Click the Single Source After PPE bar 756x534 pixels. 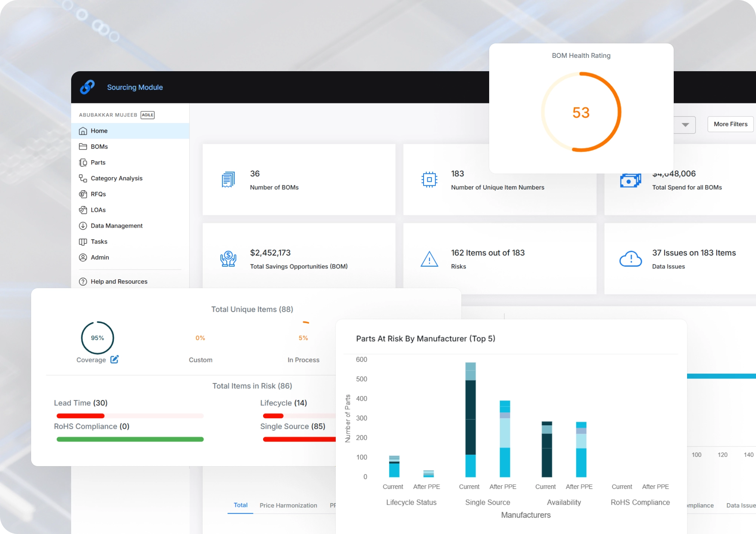(x=505, y=439)
